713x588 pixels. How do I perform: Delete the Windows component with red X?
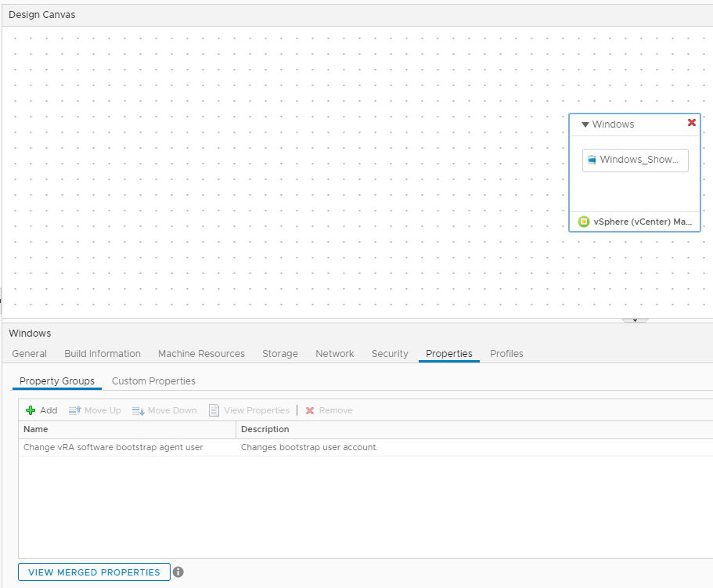click(691, 123)
